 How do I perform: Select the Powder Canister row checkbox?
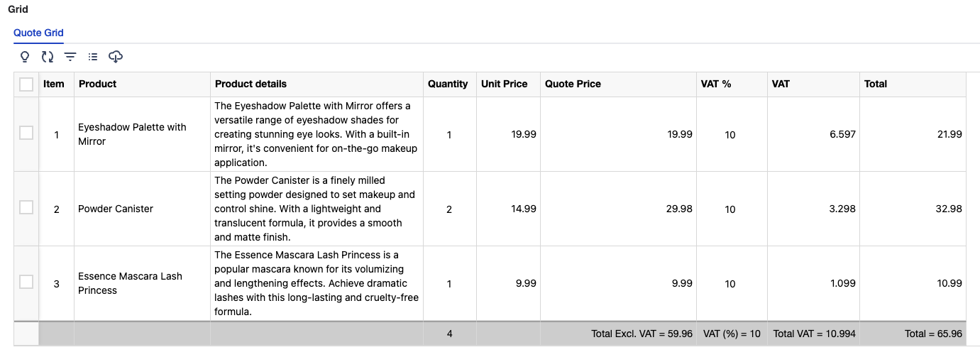click(26, 207)
